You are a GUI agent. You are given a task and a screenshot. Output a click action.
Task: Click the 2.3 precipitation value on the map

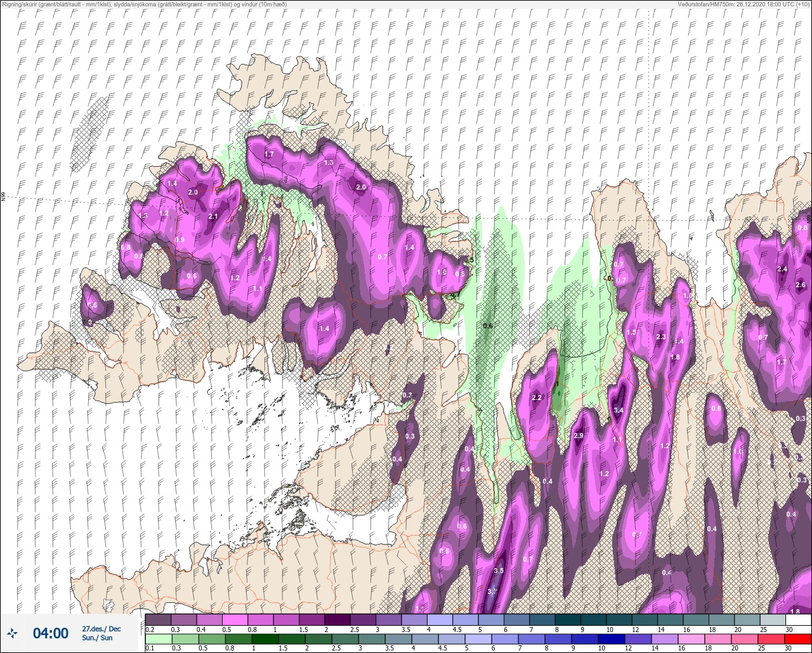point(661,337)
